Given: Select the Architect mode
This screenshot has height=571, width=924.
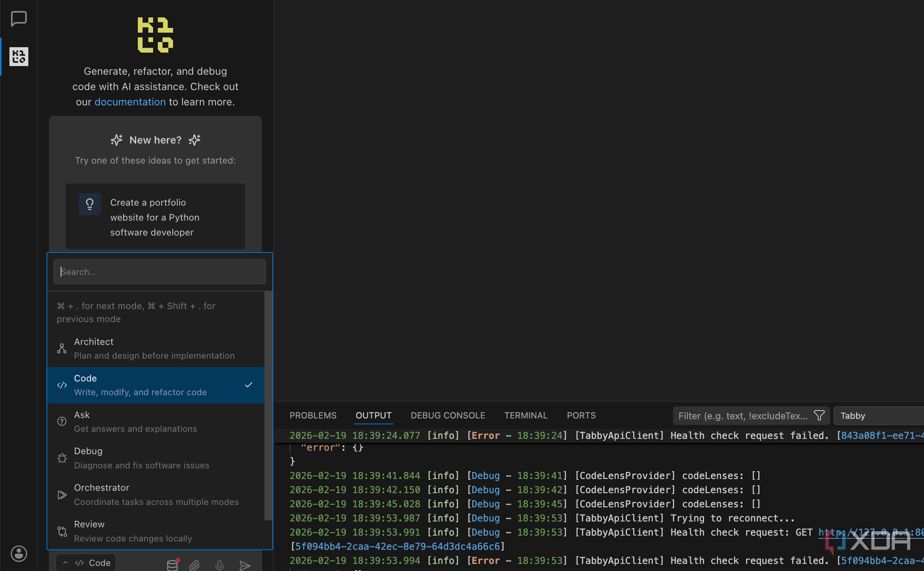Looking at the screenshot, I should [x=156, y=348].
